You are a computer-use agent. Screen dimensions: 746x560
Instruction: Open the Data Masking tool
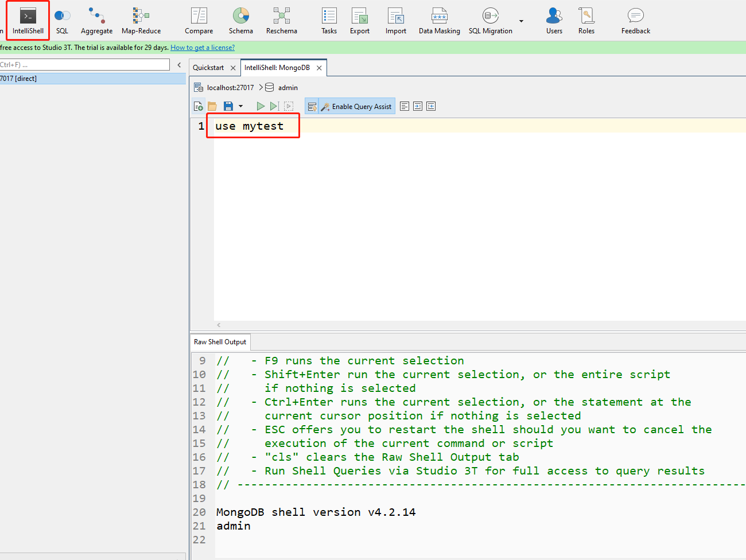pos(439,21)
